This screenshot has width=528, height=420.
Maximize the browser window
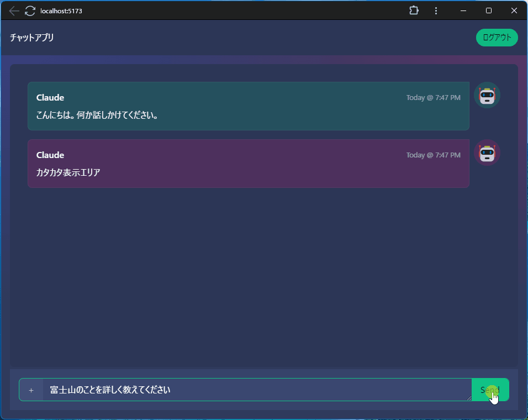pyautogui.click(x=489, y=11)
